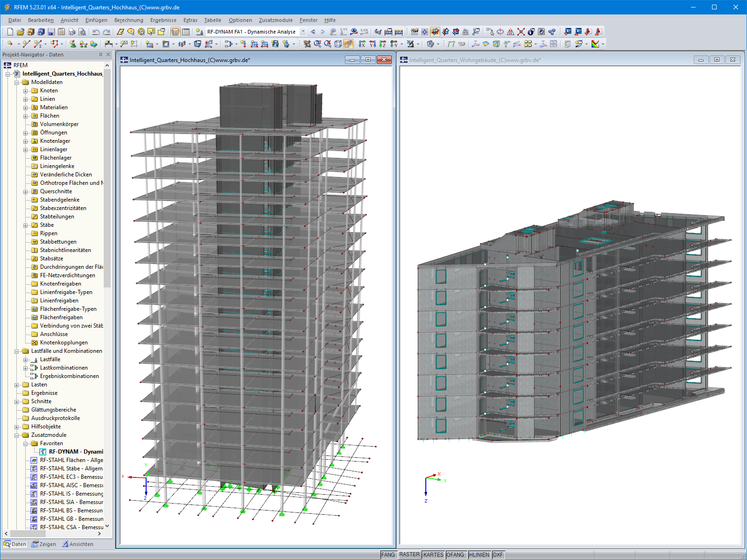Toggle the highlighted Project Navigator panel button

[175, 32]
